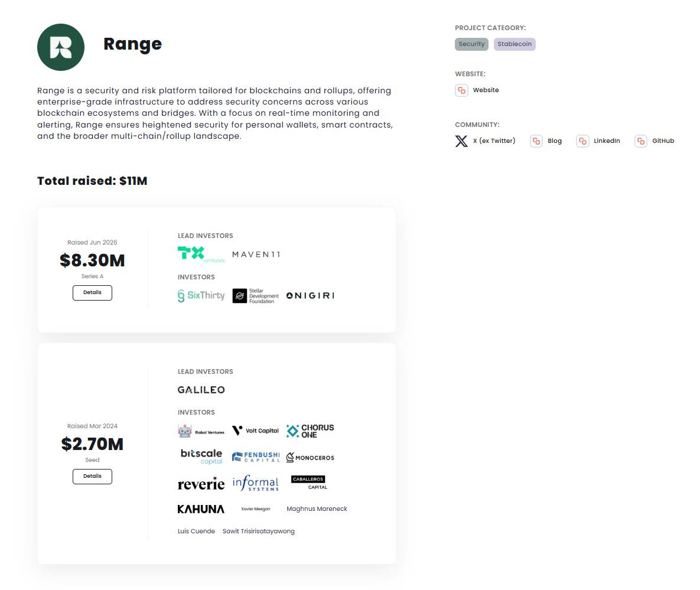
Task: Click the Kahuna logo
Action: [x=201, y=509]
